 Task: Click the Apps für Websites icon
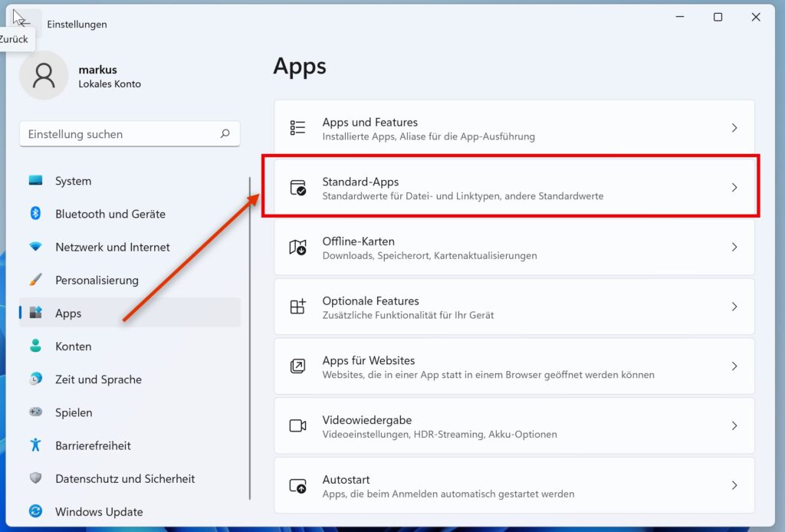pos(297,366)
